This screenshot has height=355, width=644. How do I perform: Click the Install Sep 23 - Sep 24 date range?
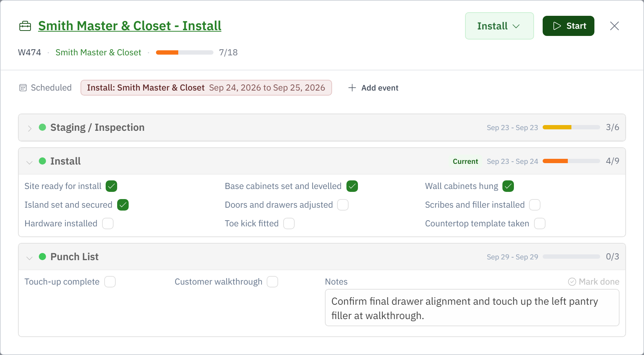click(512, 161)
